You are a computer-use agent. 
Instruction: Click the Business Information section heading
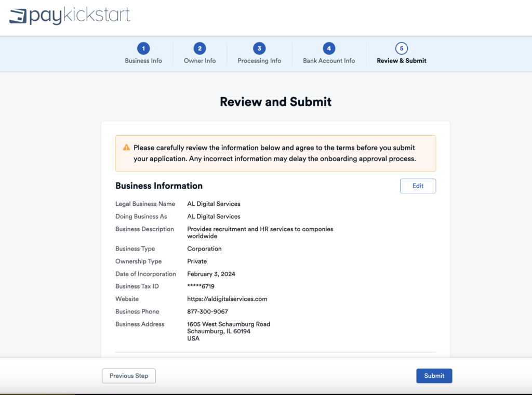159,186
